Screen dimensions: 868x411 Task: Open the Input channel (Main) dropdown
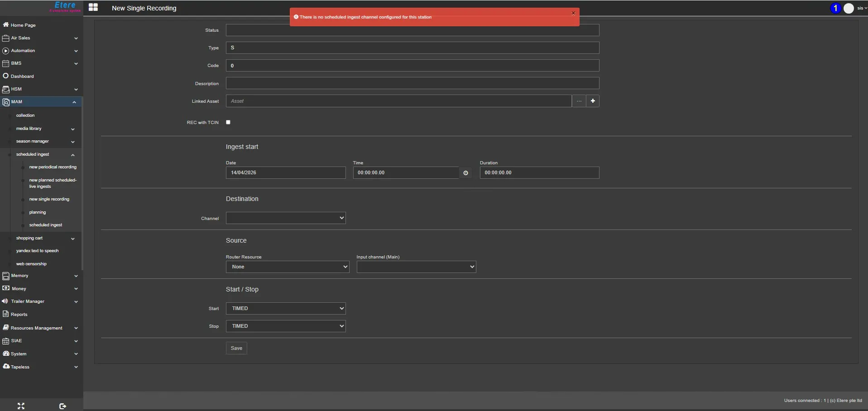tap(416, 267)
